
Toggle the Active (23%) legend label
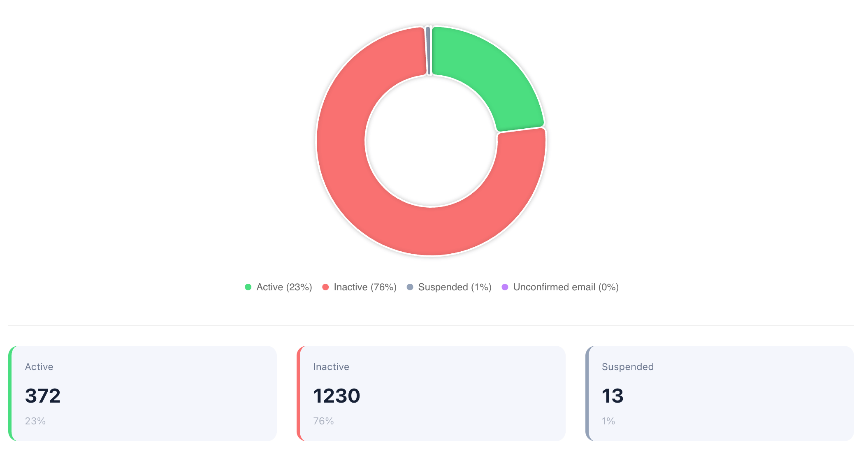pyautogui.click(x=284, y=287)
